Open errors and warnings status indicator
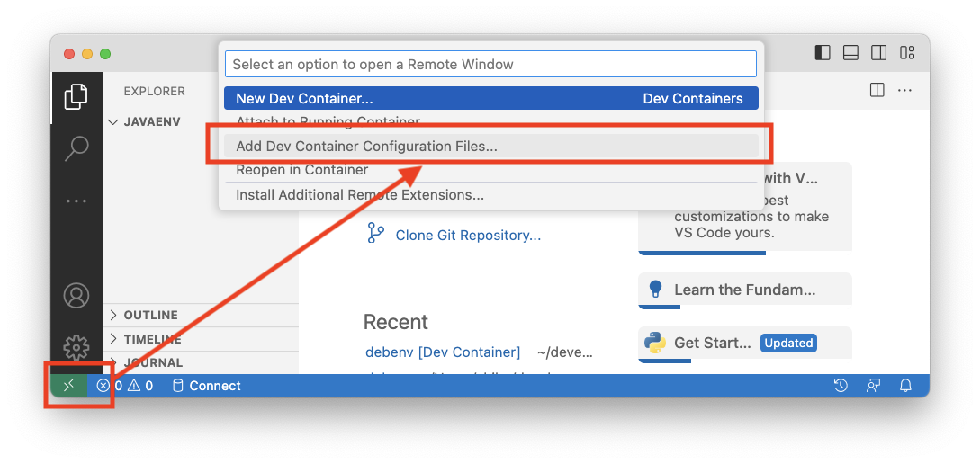Image resolution: width=980 pixels, height=464 pixels. point(124,386)
